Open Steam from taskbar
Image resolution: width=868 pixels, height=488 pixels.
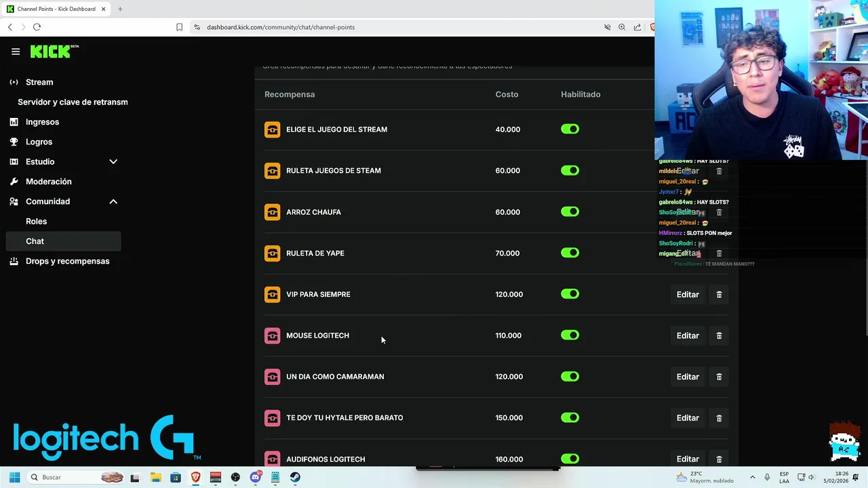tap(295, 477)
